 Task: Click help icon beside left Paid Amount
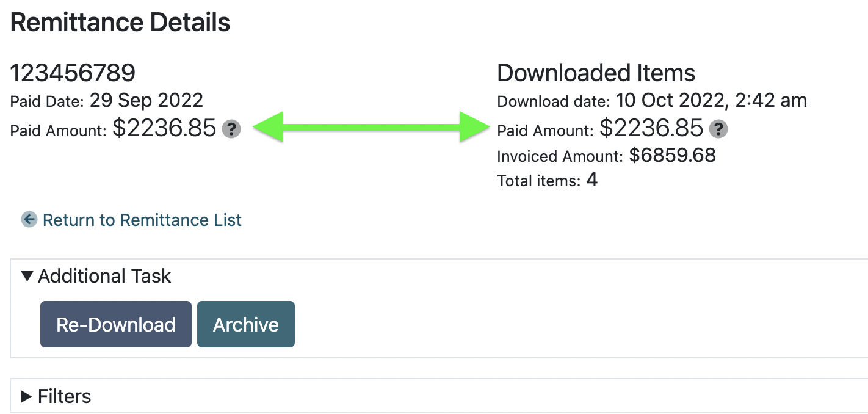(x=231, y=129)
